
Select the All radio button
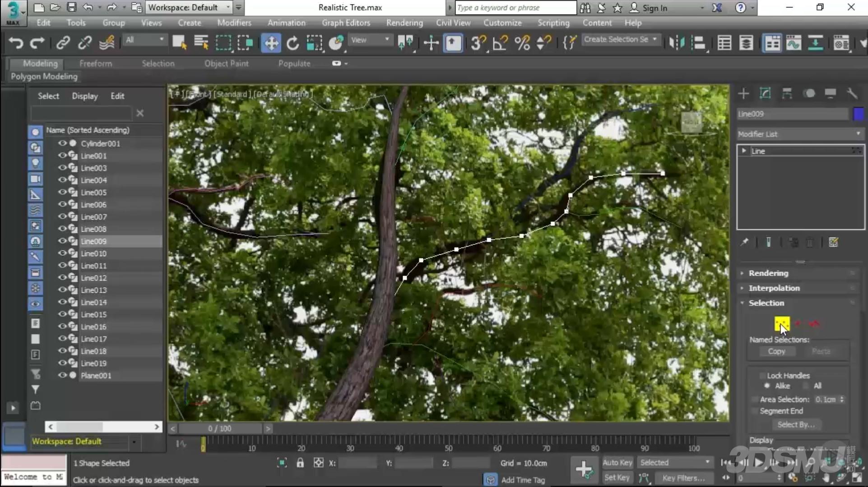coord(806,386)
